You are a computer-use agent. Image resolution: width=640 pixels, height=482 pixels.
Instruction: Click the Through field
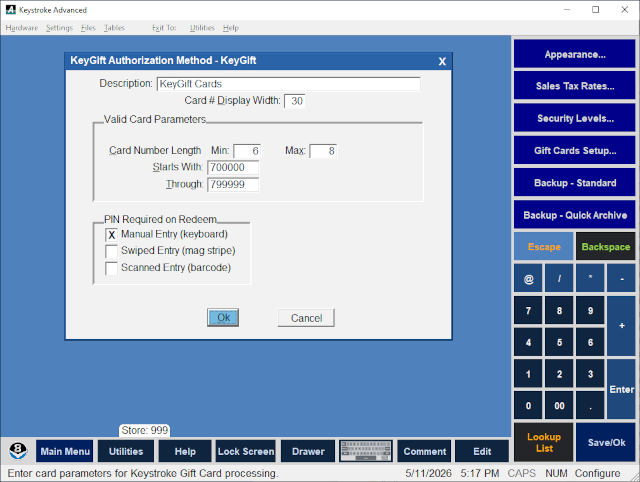click(x=233, y=184)
